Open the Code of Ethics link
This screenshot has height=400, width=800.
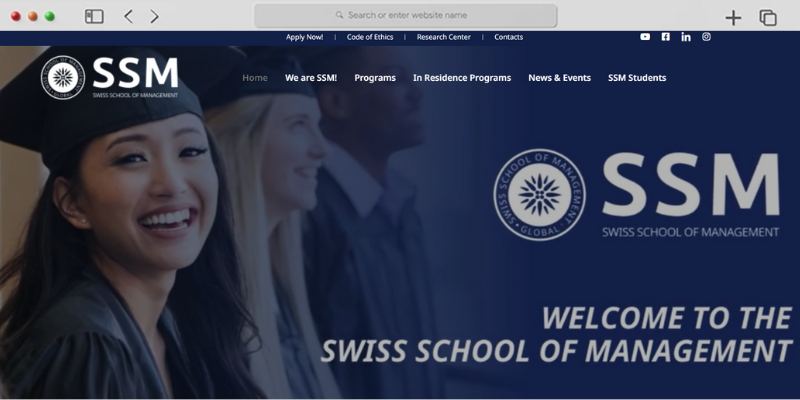click(370, 37)
